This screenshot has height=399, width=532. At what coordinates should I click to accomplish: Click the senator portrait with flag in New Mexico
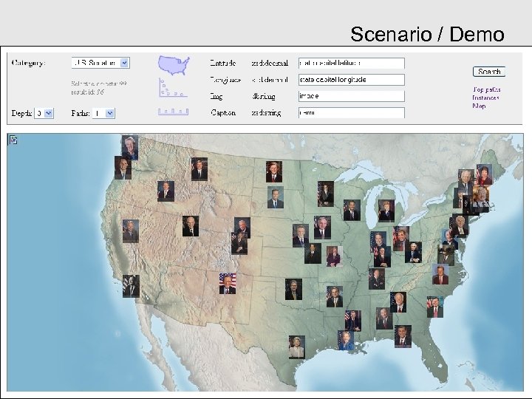(x=228, y=284)
